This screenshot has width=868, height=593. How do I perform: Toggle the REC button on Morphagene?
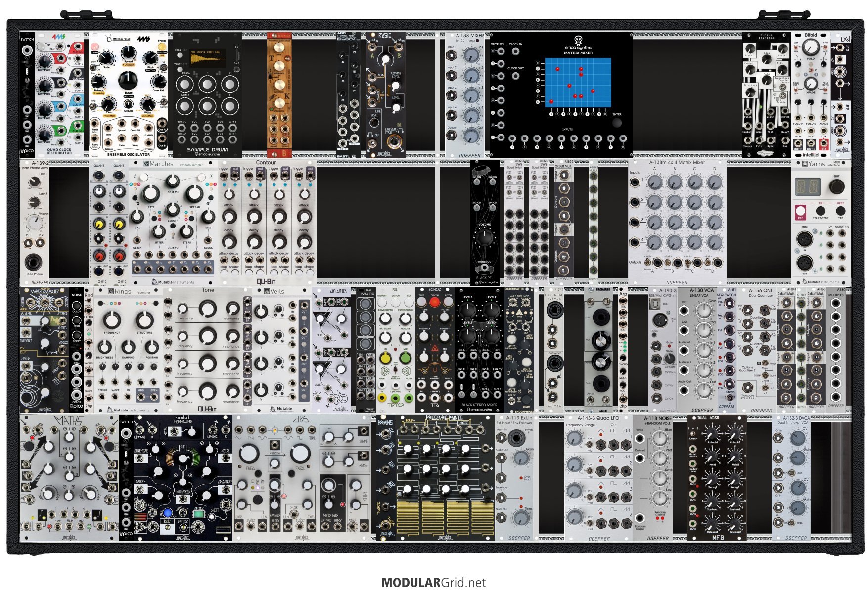167,527
